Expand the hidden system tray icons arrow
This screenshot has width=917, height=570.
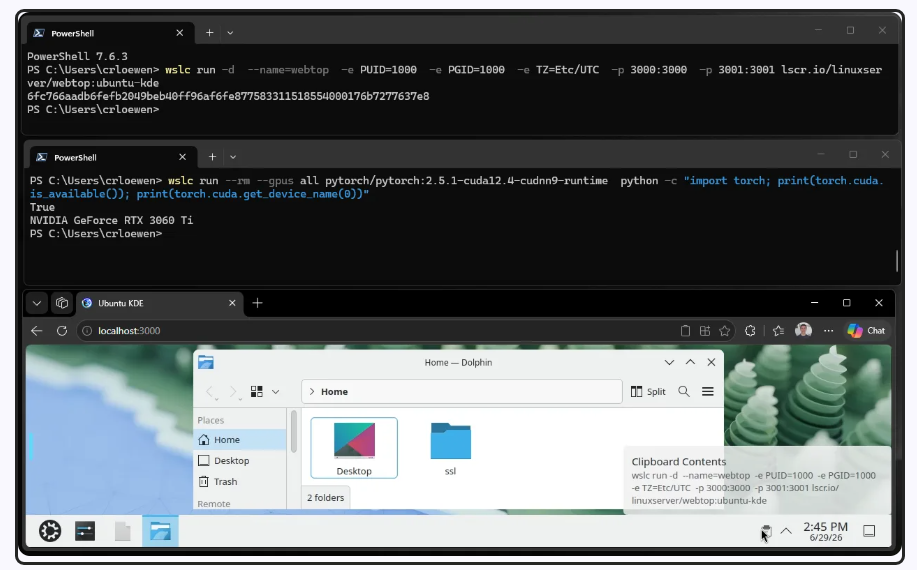click(x=786, y=531)
